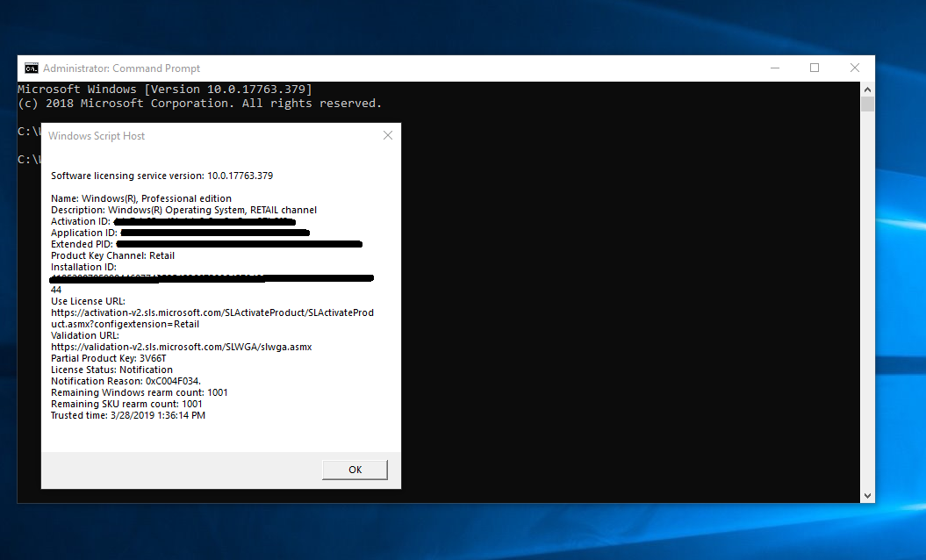926x560 pixels.
Task: Click the Command Prompt scroll down arrow
Action: [x=867, y=496]
